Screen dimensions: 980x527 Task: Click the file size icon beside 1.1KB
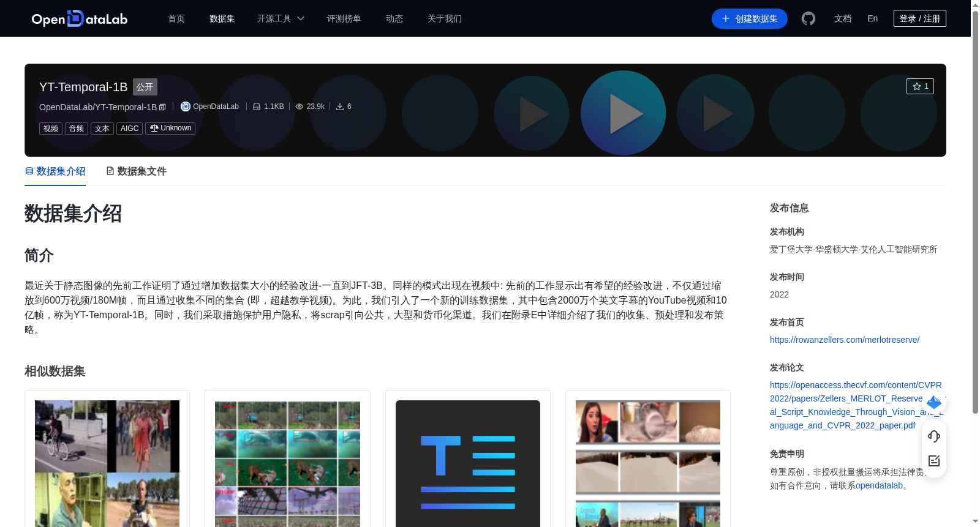(x=257, y=107)
